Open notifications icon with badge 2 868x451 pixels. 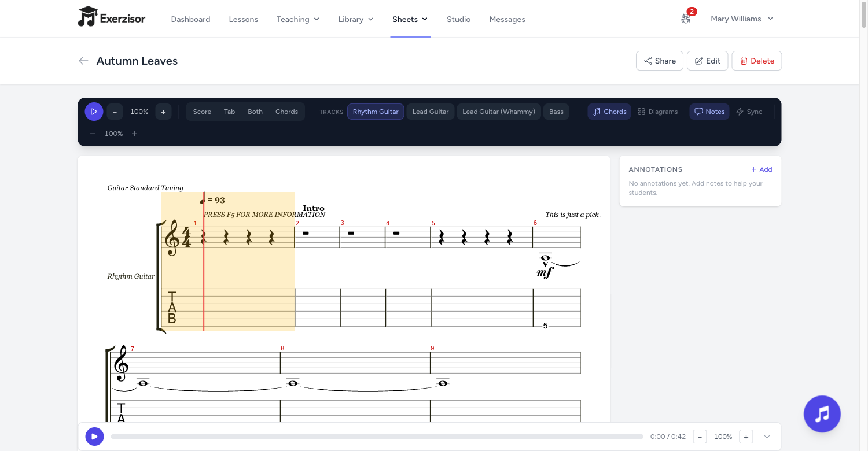coord(686,19)
